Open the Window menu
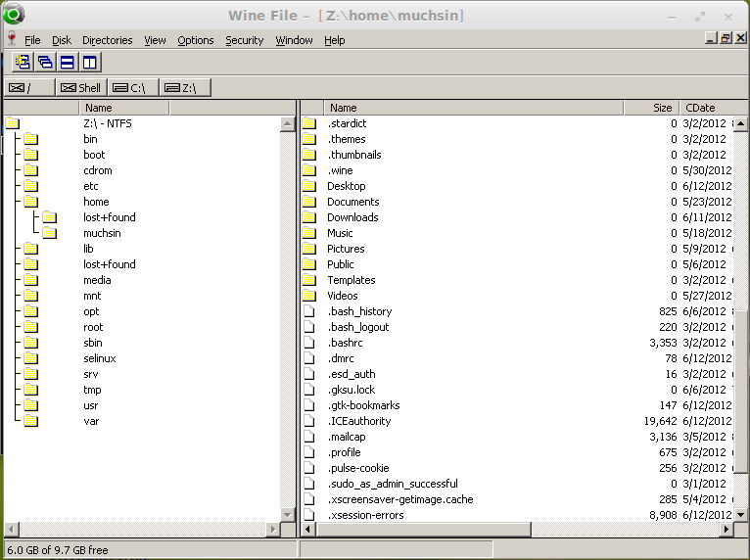Screen dimensions: 750x560 click(x=294, y=40)
